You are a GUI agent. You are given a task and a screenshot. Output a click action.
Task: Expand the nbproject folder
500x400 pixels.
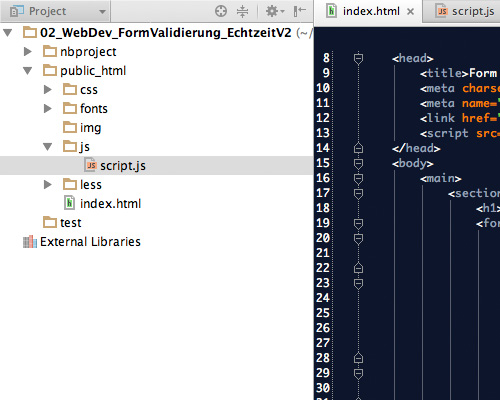28,52
